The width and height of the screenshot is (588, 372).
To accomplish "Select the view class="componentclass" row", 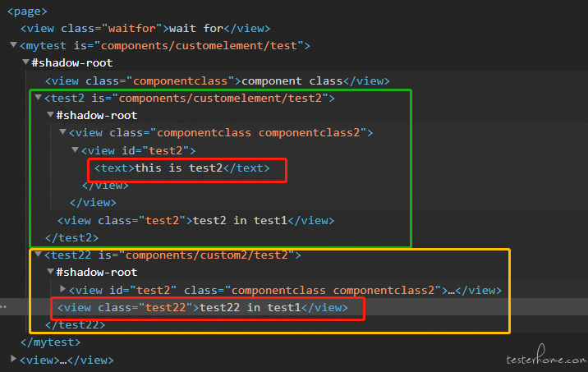I will click(218, 81).
